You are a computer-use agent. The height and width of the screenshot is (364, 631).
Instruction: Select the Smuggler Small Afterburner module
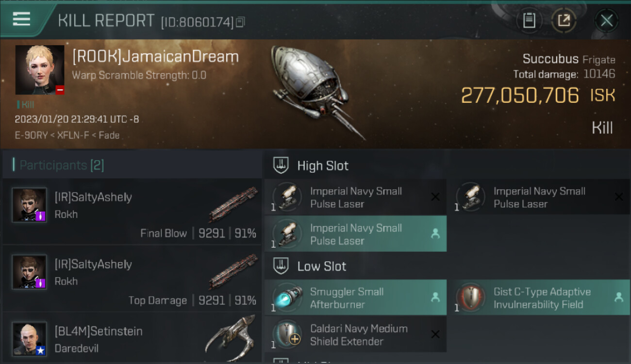coord(355,298)
